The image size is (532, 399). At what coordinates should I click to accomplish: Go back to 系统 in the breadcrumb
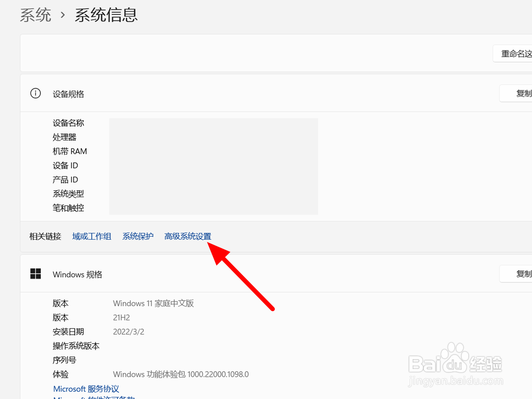click(36, 15)
